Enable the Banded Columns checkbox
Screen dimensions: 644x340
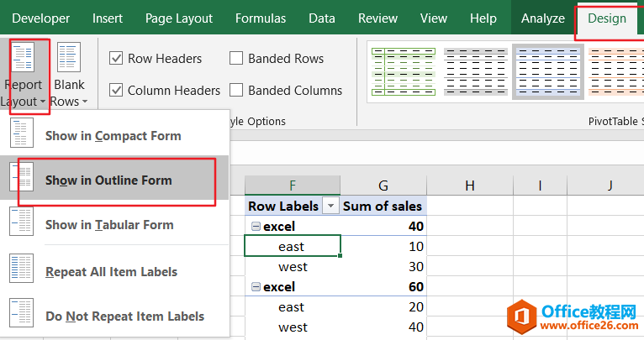tap(237, 91)
